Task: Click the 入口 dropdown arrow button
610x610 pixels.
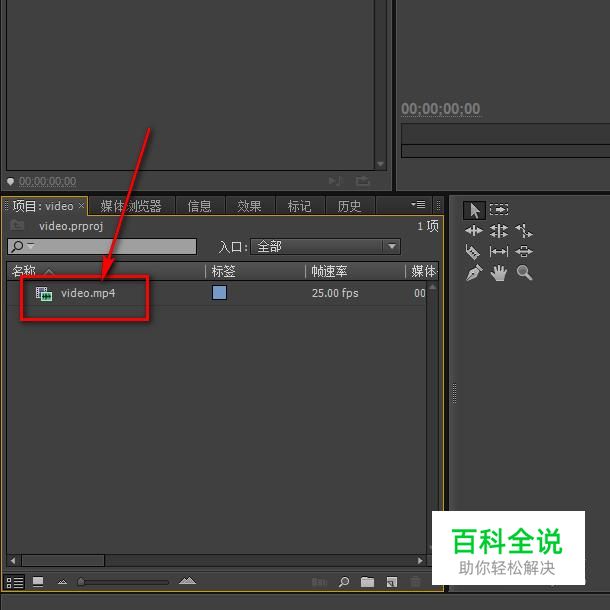Action: (392, 247)
